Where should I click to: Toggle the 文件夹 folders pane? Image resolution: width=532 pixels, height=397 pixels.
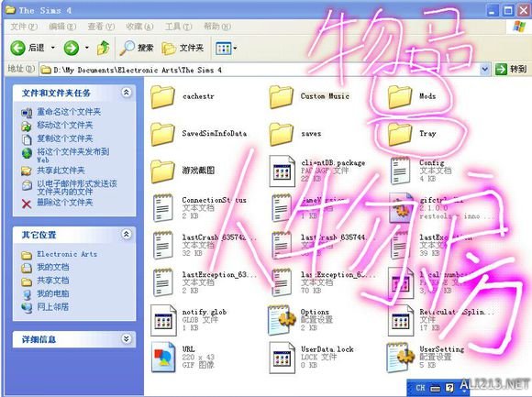point(183,48)
